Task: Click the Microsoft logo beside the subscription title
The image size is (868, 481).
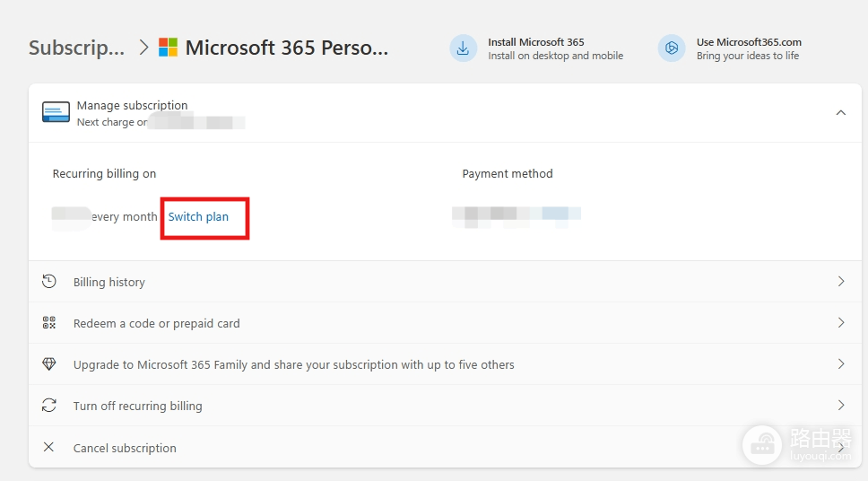Action: tap(168, 47)
